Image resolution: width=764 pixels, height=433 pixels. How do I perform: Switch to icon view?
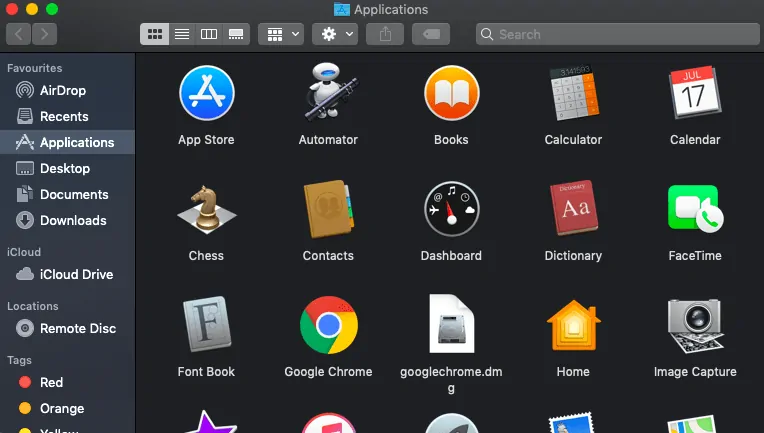click(155, 34)
